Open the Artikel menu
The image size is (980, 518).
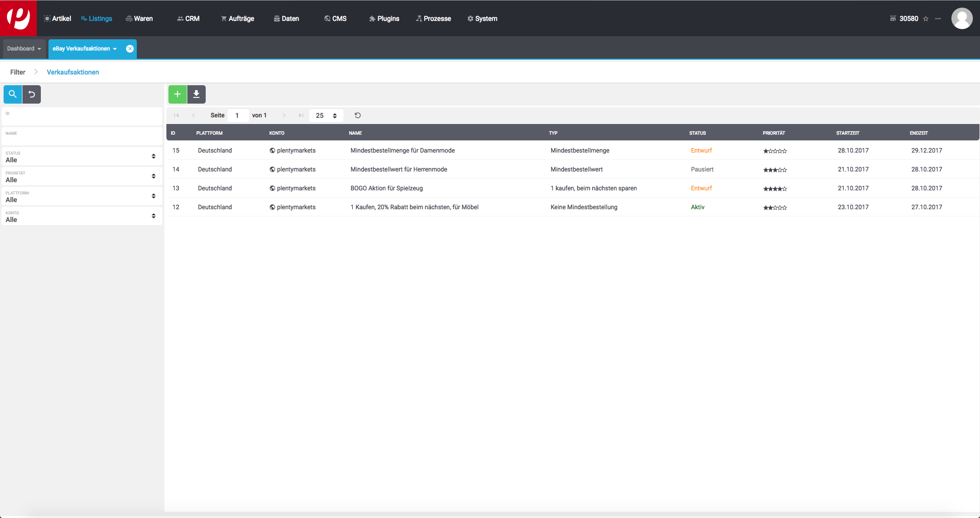coord(57,18)
